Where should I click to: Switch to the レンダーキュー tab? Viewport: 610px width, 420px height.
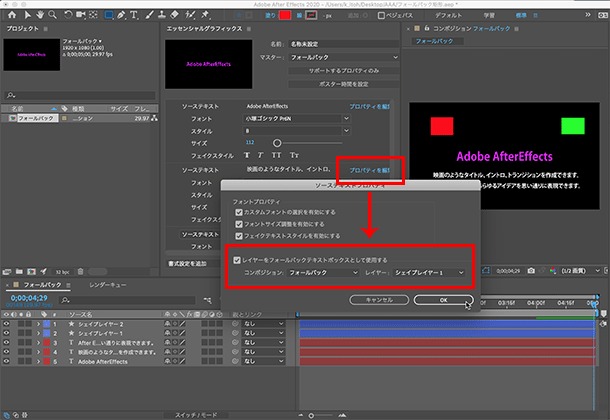tap(107, 285)
